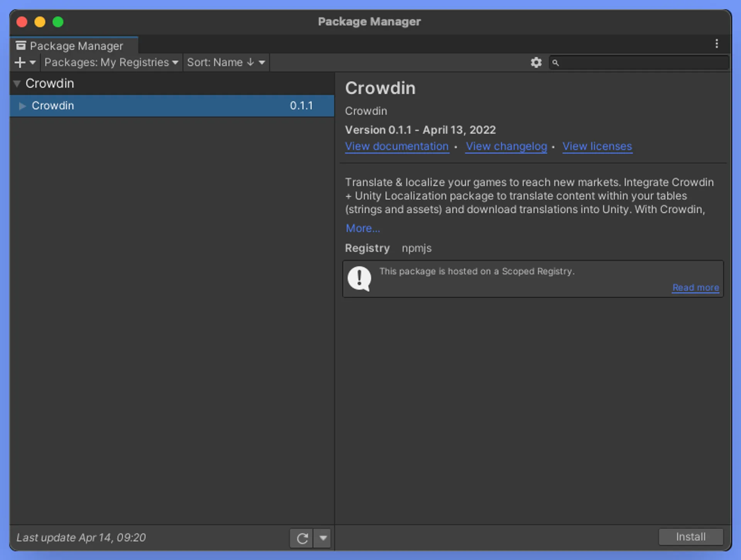Viewport: 741px width, 560px height.
Task: Expand the Crowdin package tree item
Action: (23, 106)
